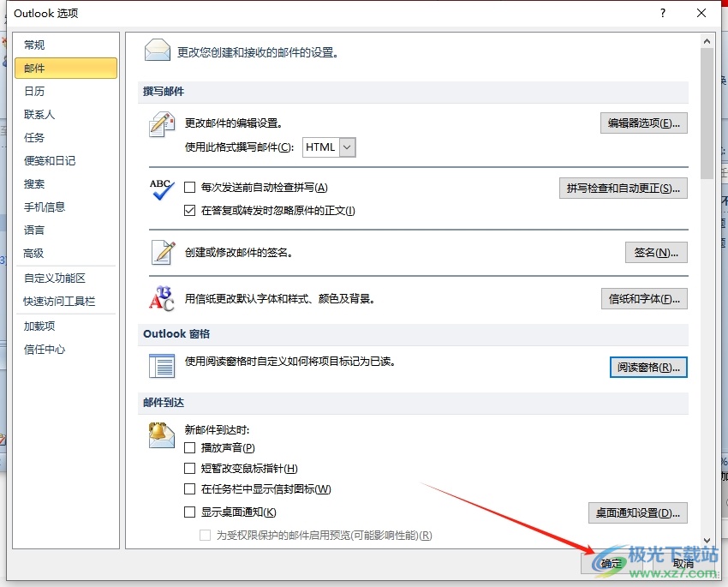Screen dimensions: 728x587
Task: Select 任务 category in sidebar
Action: pyautogui.click(x=66, y=137)
